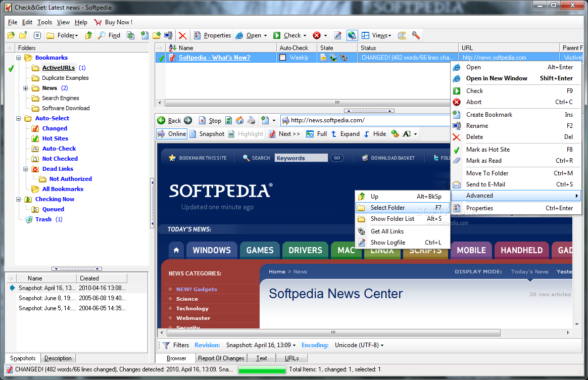Collapse the Auto-Select tree node
The image size is (588, 380).
(x=18, y=119)
